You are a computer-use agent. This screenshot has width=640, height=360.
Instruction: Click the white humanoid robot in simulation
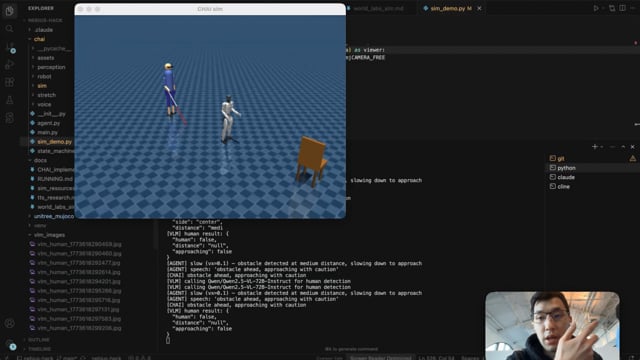coord(229,120)
